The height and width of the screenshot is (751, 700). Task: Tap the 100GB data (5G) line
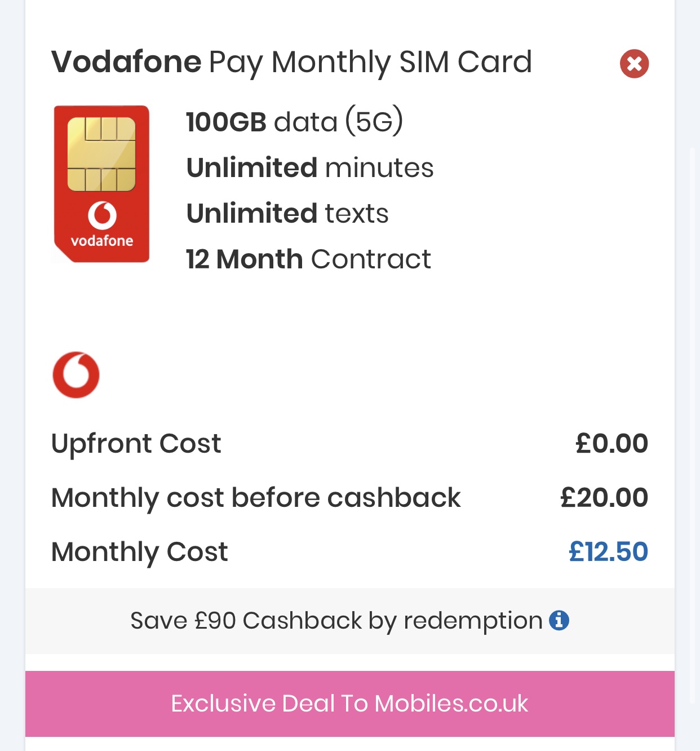click(x=295, y=121)
